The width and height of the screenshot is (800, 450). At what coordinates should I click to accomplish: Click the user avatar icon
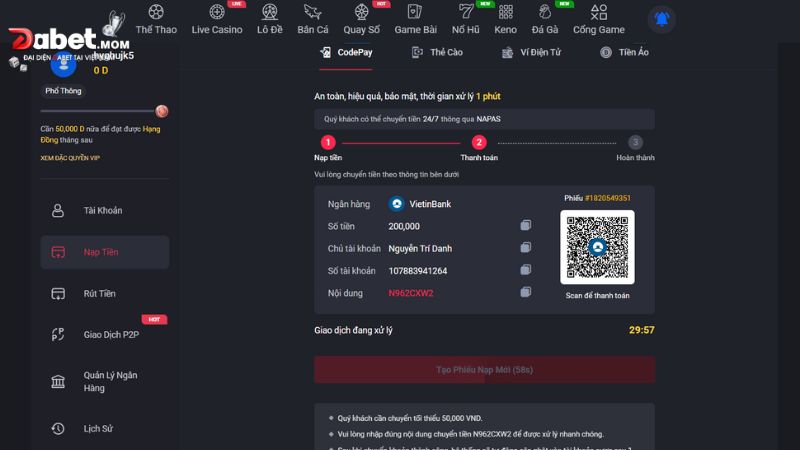63,65
